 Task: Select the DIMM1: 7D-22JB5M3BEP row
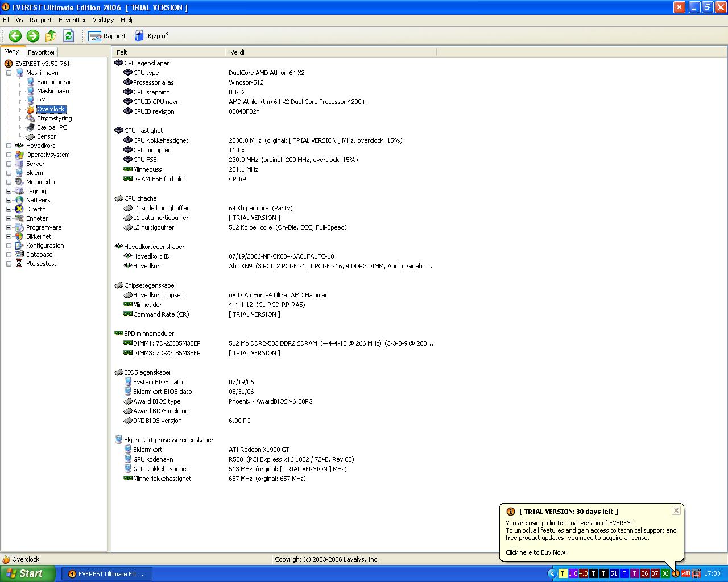(x=274, y=343)
